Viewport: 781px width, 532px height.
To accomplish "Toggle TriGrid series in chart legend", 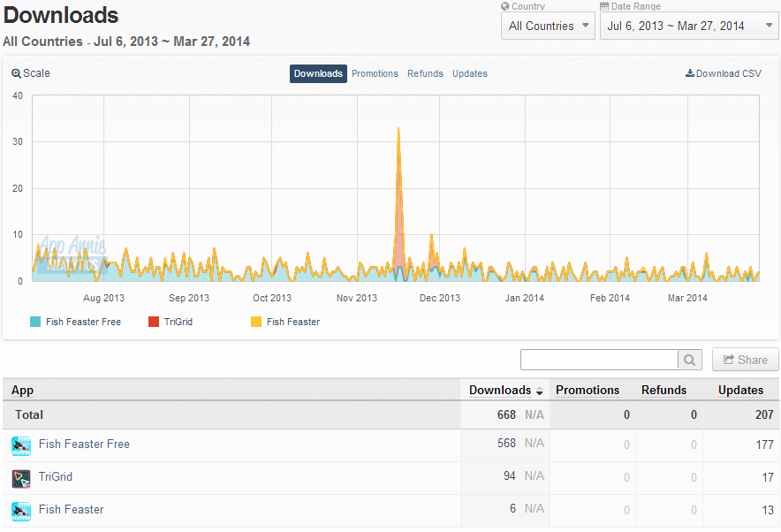I will point(171,322).
